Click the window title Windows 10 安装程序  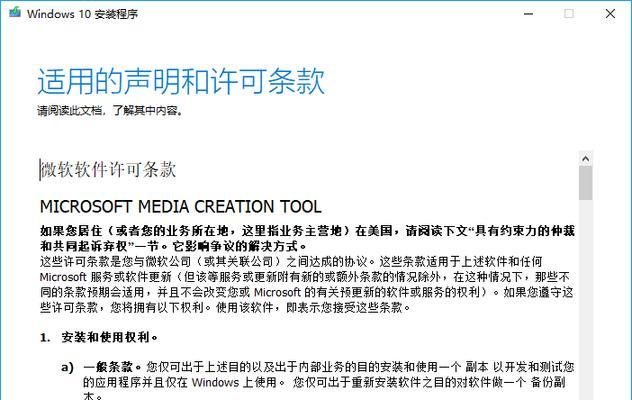82,14
